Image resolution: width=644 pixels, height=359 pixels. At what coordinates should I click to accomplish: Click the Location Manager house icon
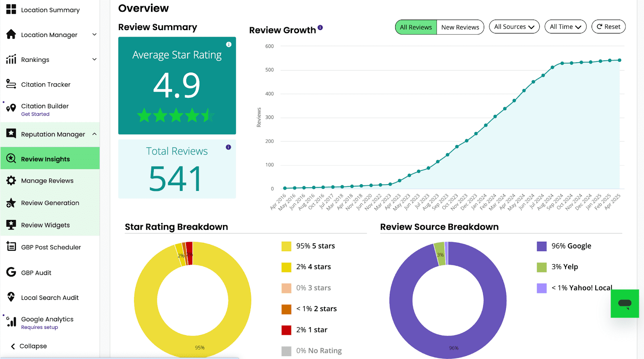[x=11, y=35]
